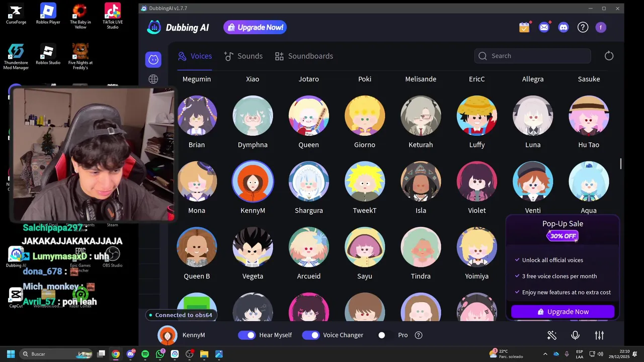Image resolution: width=644 pixels, height=362 pixels.
Task: Click the Connected to obs64 status
Action: click(180, 315)
